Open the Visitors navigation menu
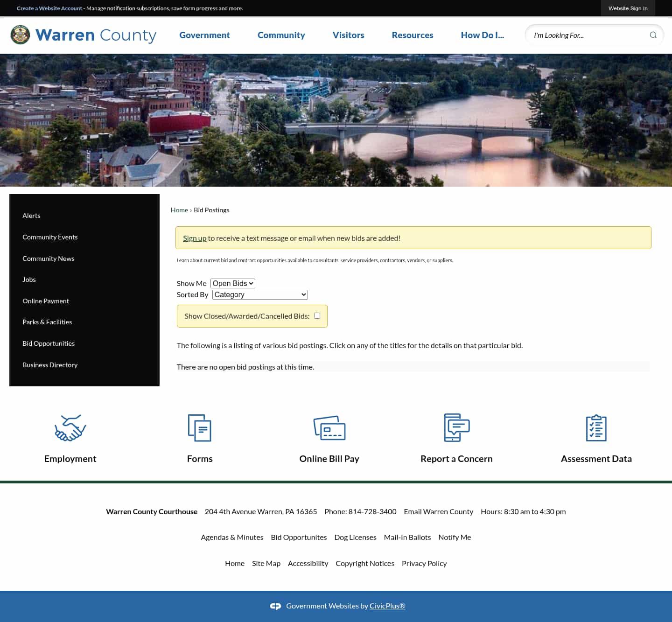This screenshot has height=622, width=672. tap(348, 35)
